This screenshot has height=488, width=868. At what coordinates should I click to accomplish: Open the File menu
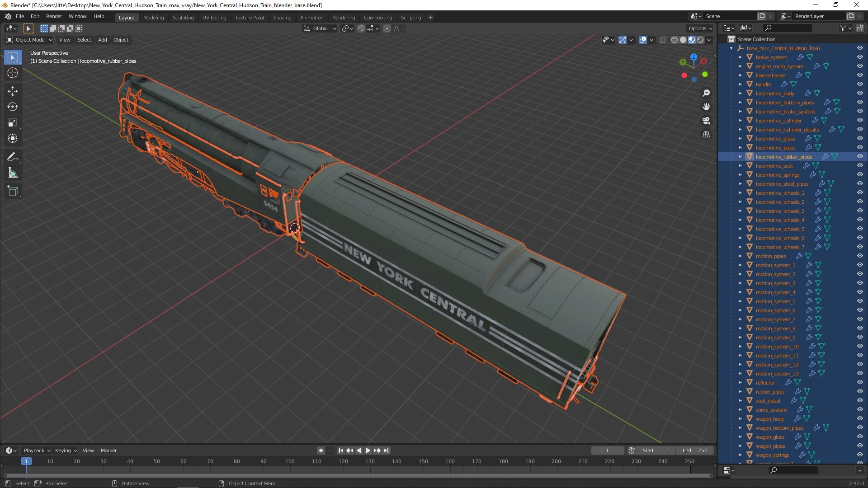click(x=20, y=16)
